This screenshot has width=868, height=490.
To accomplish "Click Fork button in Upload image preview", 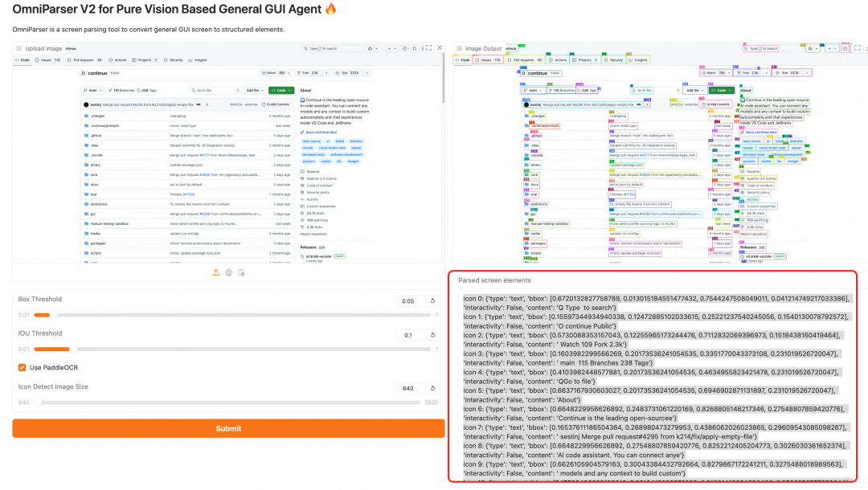I will click(x=312, y=73).
